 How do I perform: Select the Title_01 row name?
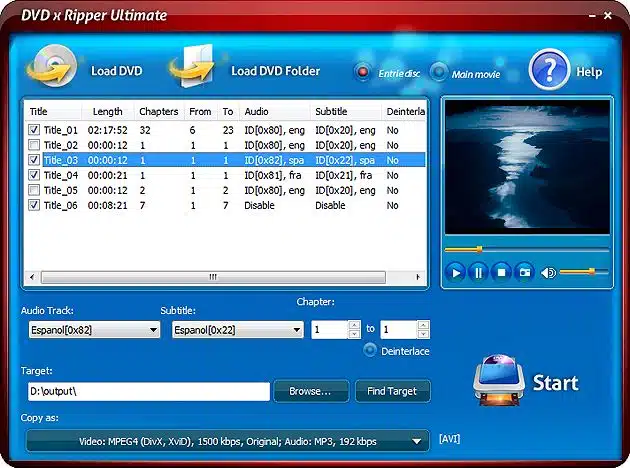pos(60,130)
